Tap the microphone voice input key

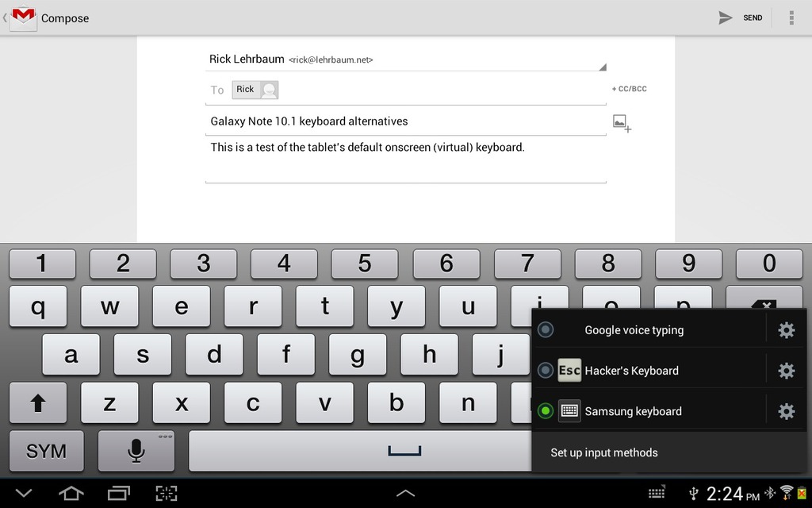pos(136,451)
